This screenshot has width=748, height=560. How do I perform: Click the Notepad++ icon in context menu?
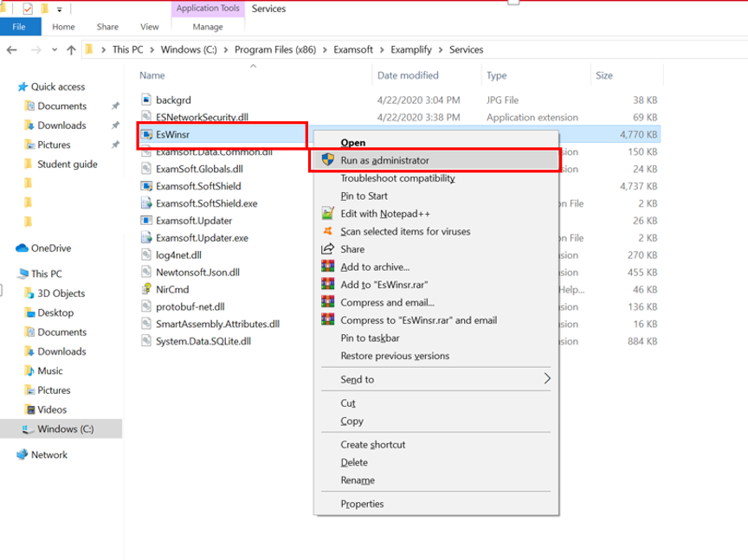[328, 213]
